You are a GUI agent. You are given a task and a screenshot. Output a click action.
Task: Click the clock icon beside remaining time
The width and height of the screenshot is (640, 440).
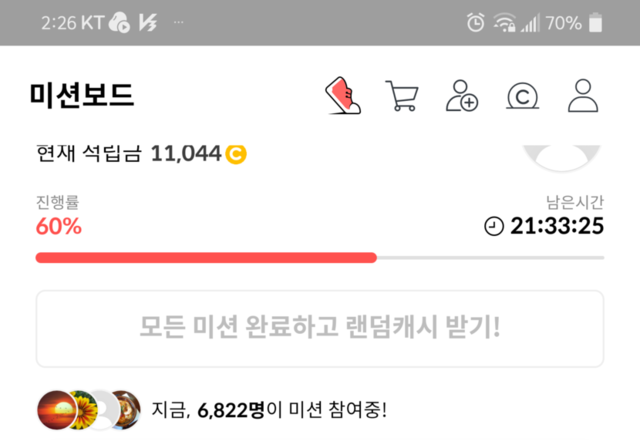tap(494, 226)
